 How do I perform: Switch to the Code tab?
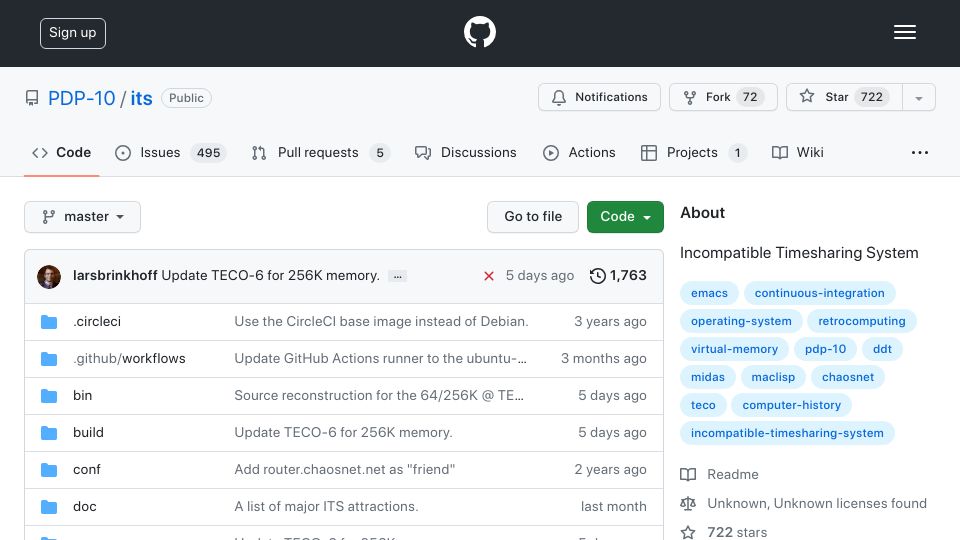coord(61,152)
